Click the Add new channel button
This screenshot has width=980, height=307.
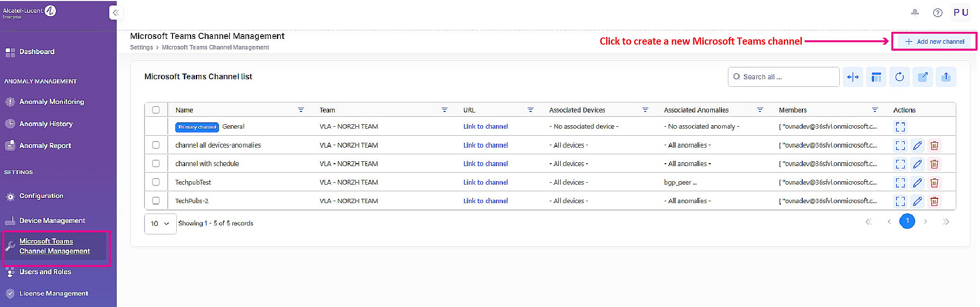(x=934, y=42)
